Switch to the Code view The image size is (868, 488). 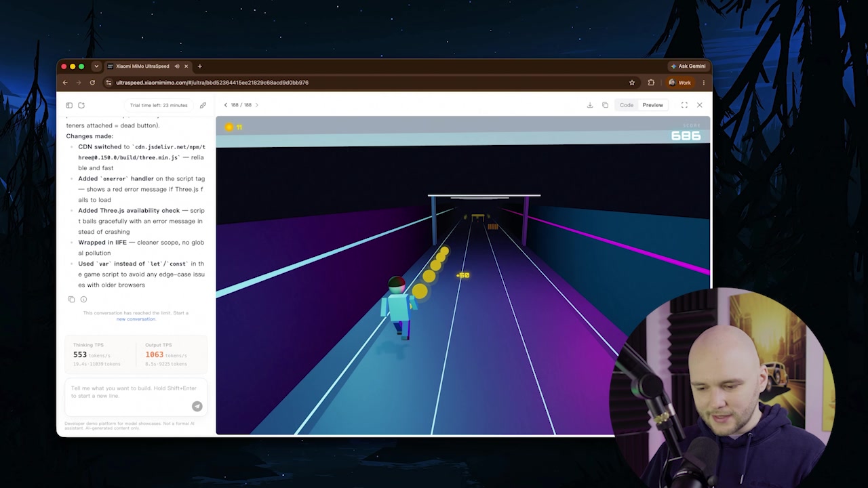(627, 105)
